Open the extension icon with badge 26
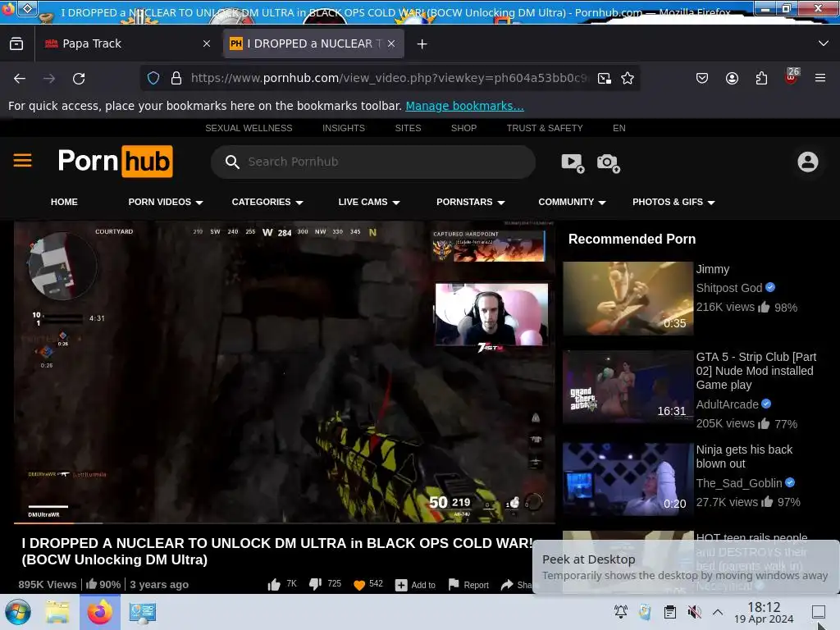This screenshot has height=630, width=840. [x=792, y=77]
